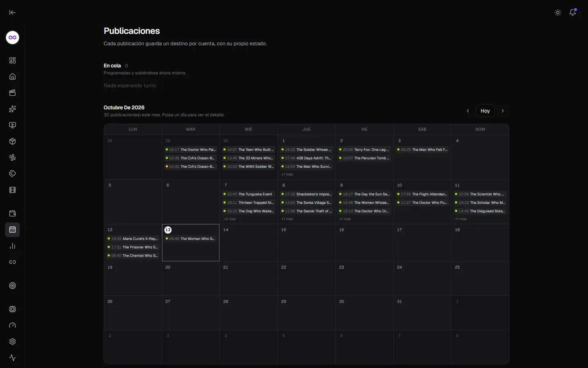Open the tags icon in sidebar
Screen dimensions: 588x368
13,174
